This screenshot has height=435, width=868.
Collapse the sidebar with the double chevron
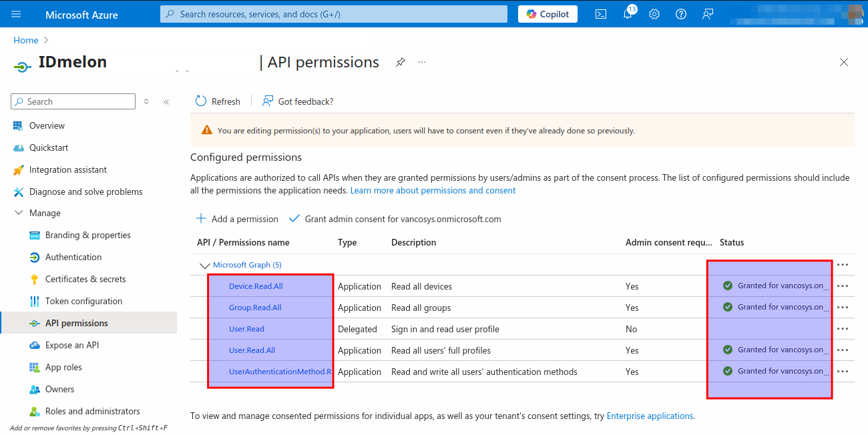pyautogui.click(x=166, y=101)
